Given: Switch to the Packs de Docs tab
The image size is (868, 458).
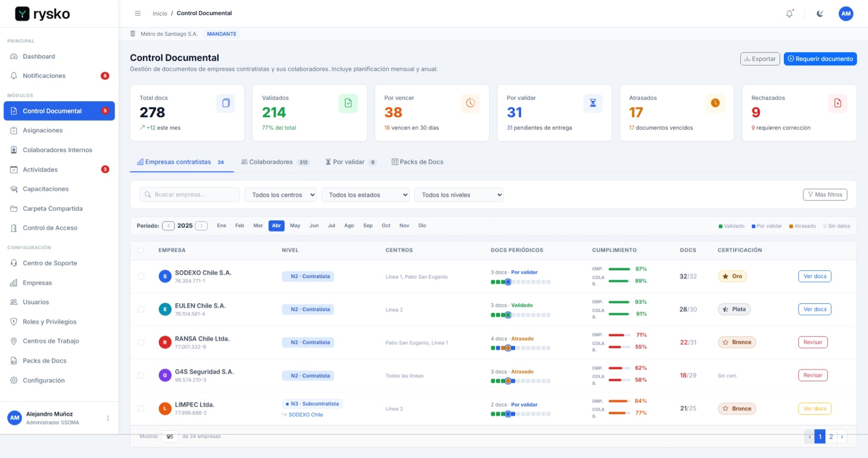Looking at the screenshot, I should click(x=418, y=162).
